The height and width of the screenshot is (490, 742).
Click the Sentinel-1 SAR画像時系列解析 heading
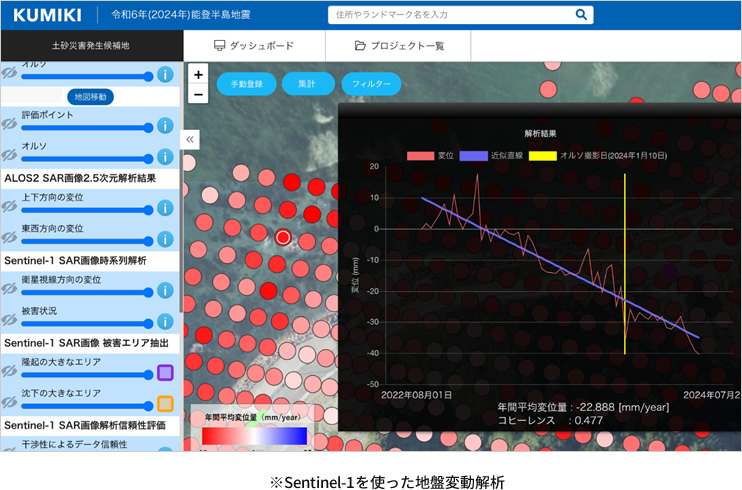coord(75,261)
